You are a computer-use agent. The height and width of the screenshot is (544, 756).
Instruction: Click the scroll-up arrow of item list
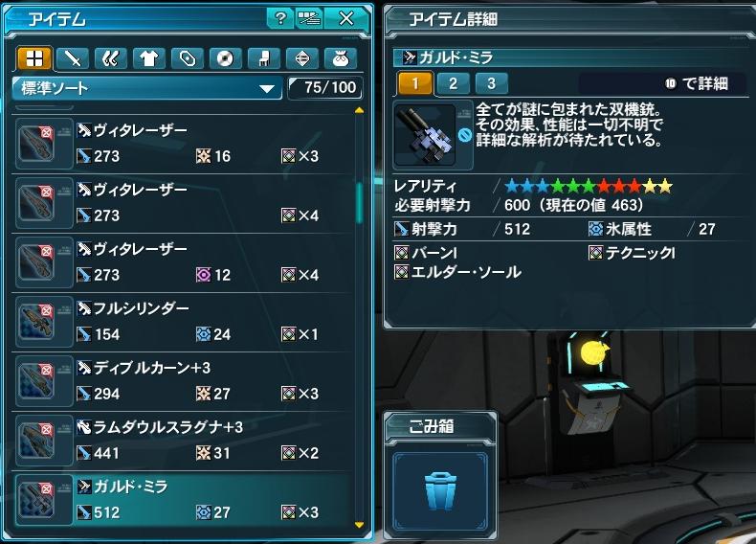coord(359,110)
